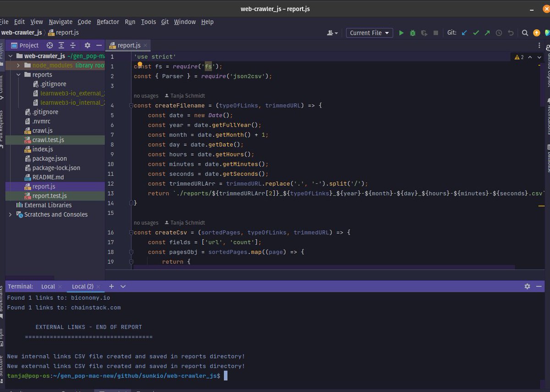Open package.json in the project tree
Viewport: 550px width, 392px height.
pyautogui.click(x=45, y=158)
